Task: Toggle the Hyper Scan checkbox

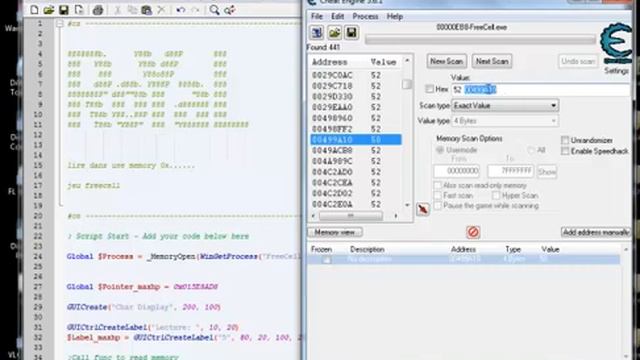Action: (496, 196)
